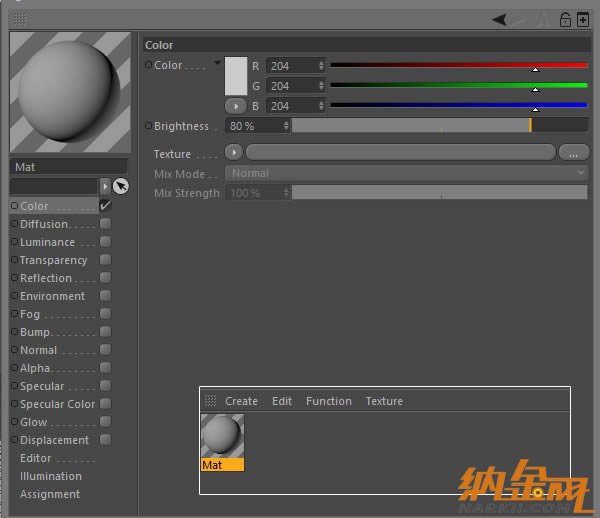This screenshot has width=600, height=518.
Task: Open the Texture menu in material manager
Action: coord(384,401)
